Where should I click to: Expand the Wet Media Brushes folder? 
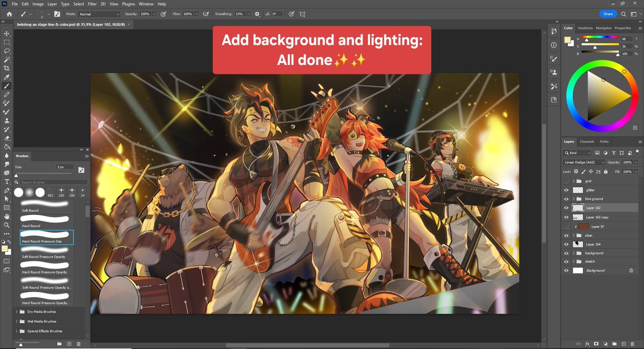16,321
